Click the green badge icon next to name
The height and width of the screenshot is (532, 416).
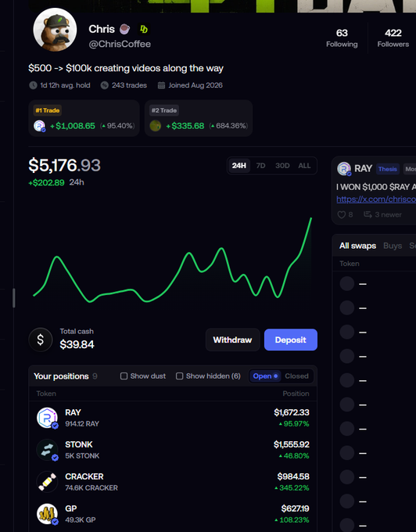tap(144, 29)
